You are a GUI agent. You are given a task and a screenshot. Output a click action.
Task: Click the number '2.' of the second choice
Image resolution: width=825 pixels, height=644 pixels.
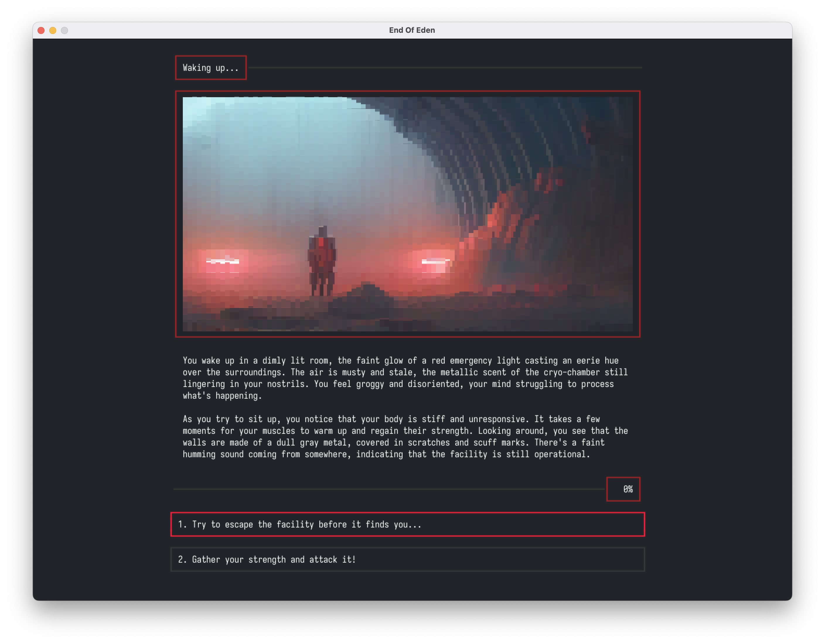182,559
